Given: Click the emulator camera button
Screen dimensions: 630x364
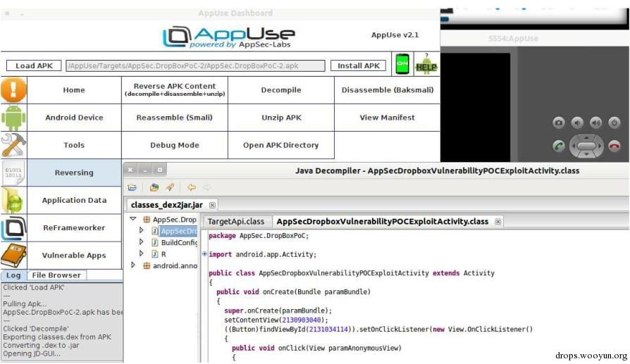Looking at the screenshot, I should coord(559,123).
